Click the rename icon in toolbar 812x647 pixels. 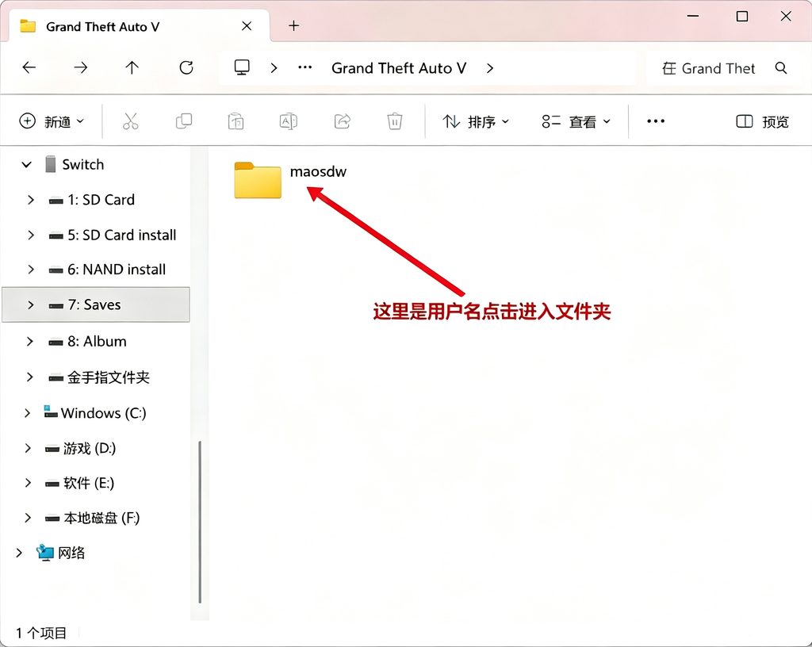[289, 121]
